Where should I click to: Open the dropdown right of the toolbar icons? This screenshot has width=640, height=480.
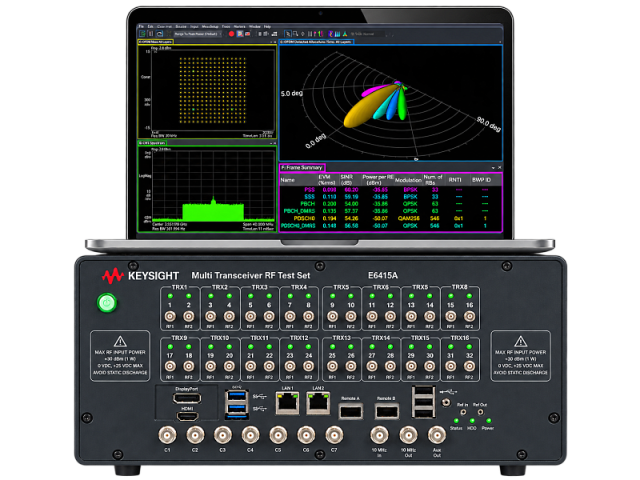[369, 34]
